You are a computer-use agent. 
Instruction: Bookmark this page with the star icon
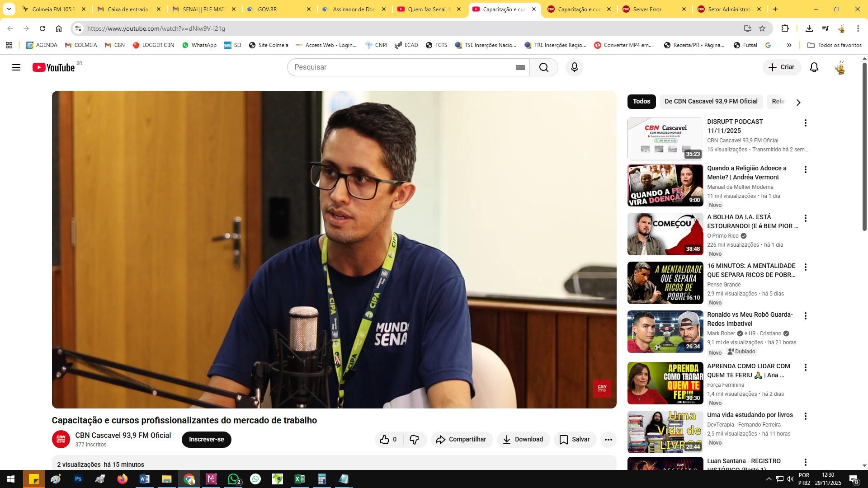762,28
